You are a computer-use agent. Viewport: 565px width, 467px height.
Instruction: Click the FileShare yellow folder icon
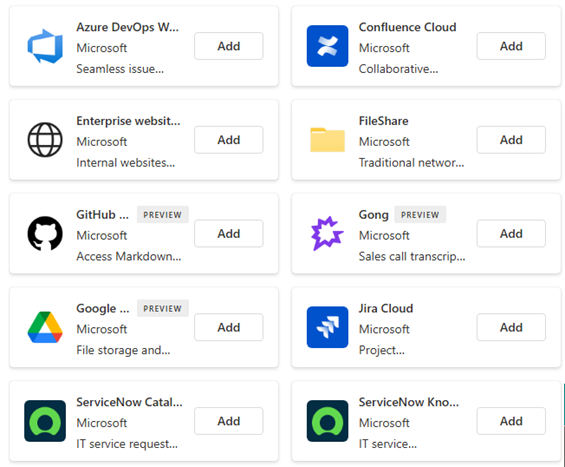click(327, 139)
